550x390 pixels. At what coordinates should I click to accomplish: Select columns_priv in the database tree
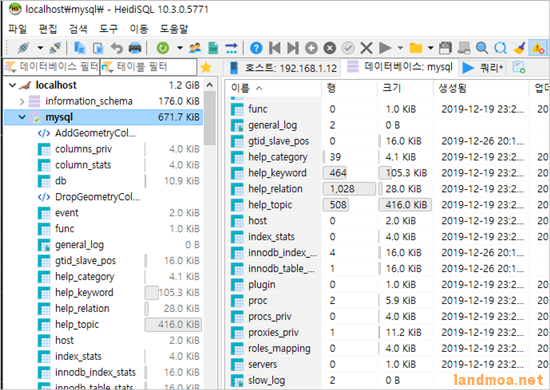tap(83, 149)
